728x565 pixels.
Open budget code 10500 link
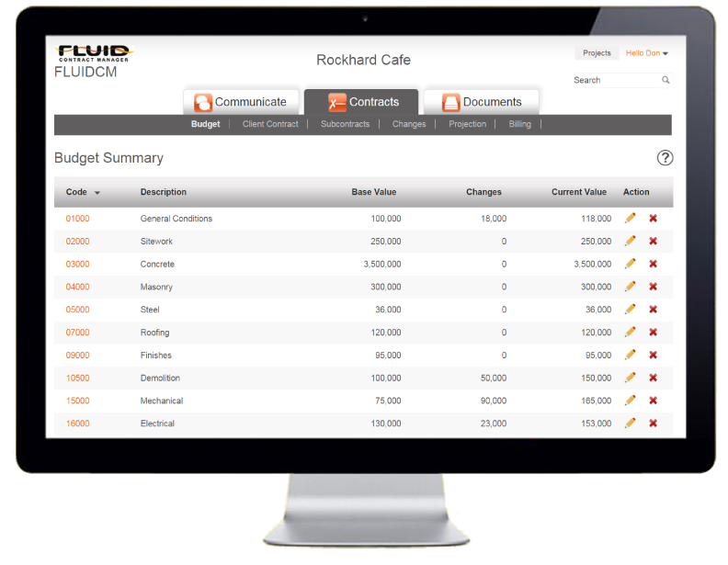[x=77, y=379]
